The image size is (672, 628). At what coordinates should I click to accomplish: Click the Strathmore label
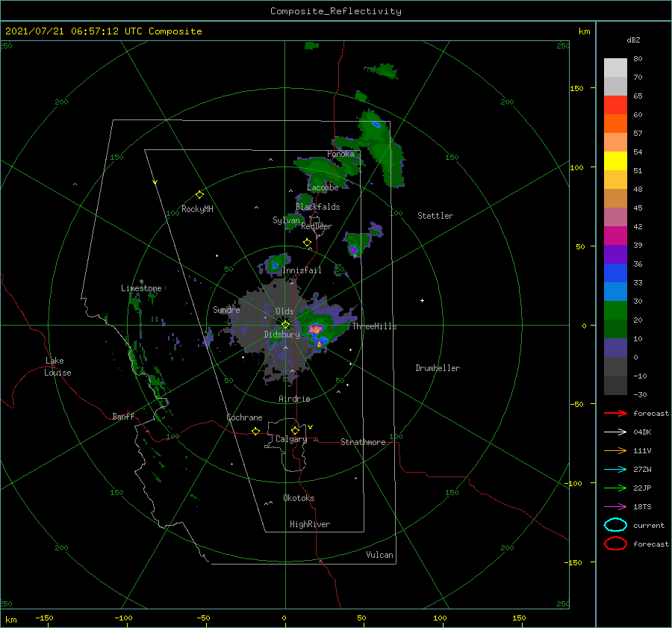coord(363,442)
